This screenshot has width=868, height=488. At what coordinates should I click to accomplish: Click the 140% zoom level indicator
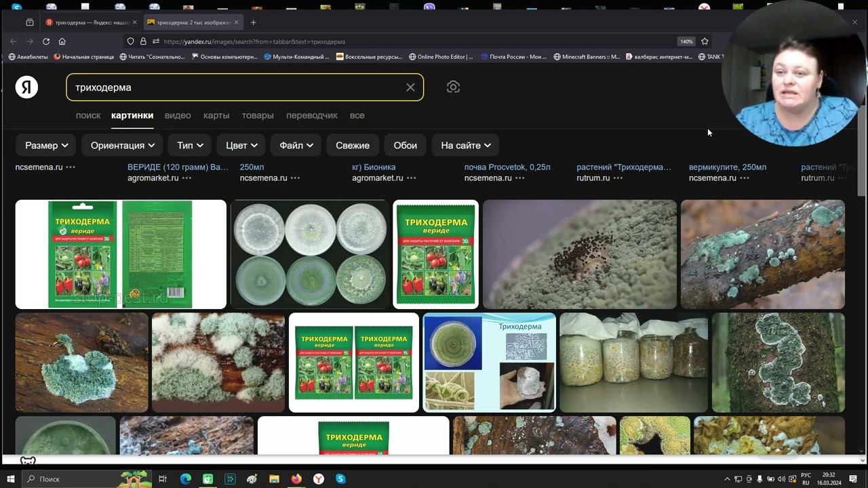point(686,41)
